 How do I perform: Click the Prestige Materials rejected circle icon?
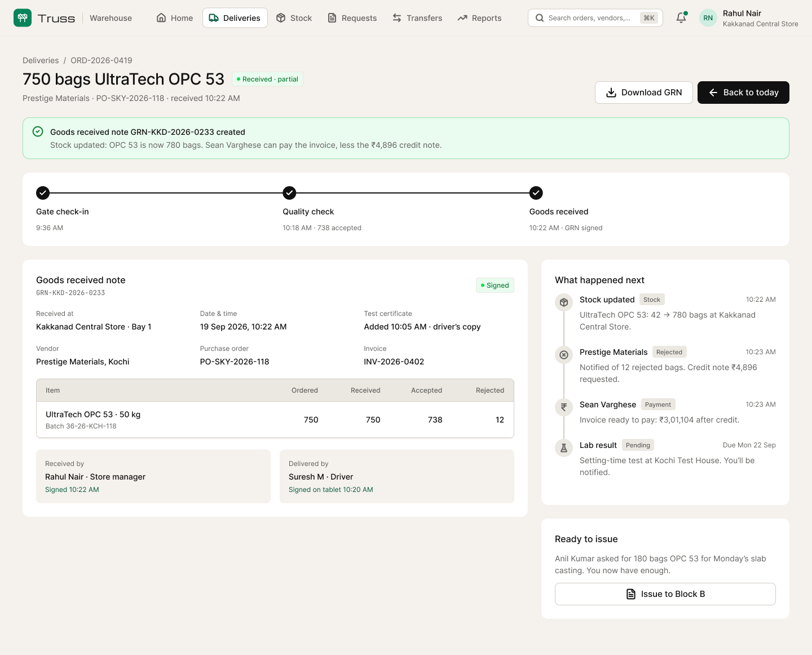click(x=564, y=355)
